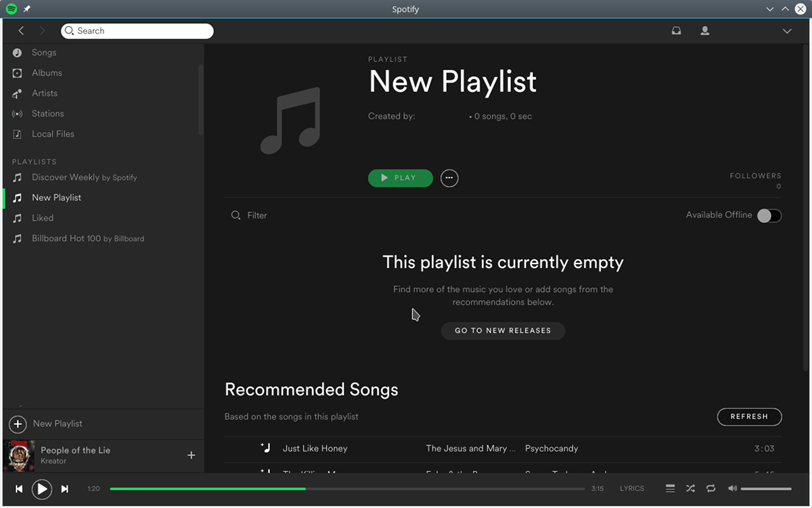Click music note icon beside Discover Weekly
This screenshot has height=508, width=812.
pyautogui.click(x=17, y=177)
